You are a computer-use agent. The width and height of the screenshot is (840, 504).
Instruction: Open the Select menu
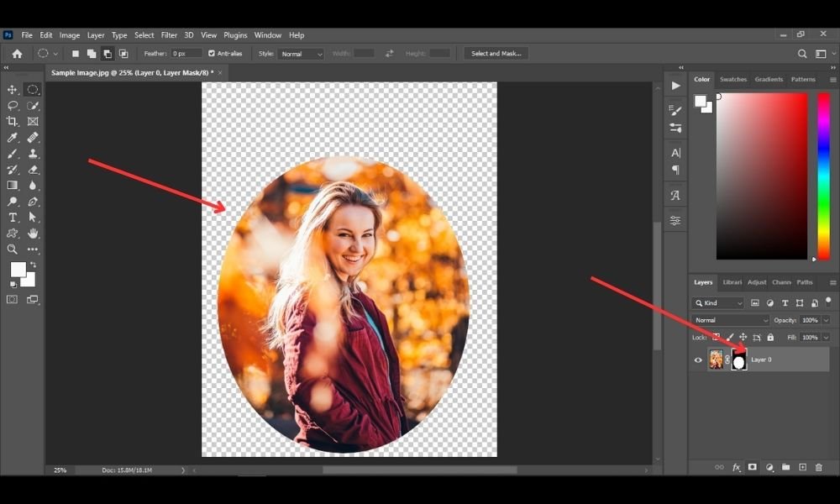click(x=144, y=35)
